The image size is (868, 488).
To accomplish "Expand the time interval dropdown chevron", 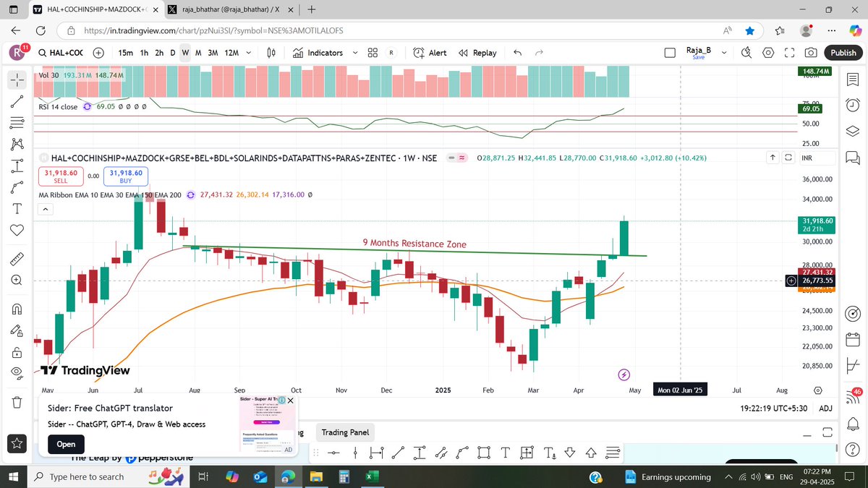I will pos(250,53).
